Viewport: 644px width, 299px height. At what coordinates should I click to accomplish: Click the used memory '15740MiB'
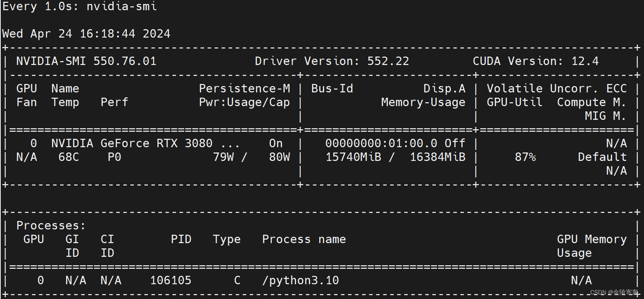(x=353, y=157)
